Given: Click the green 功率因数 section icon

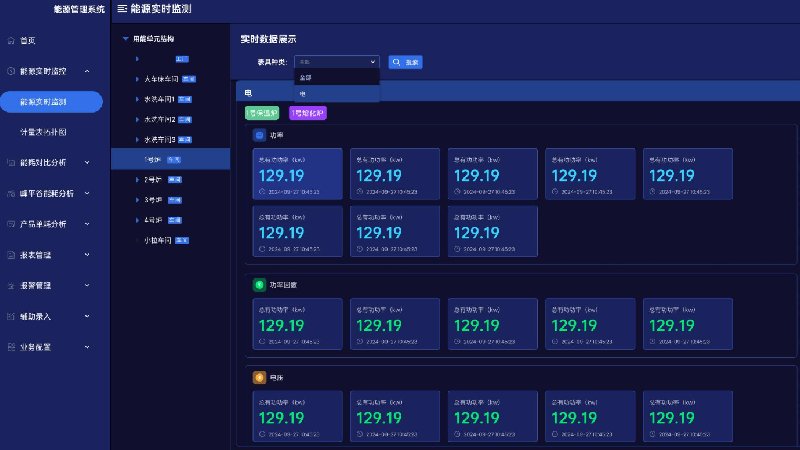Looking at the screenshot, I should pyautogui.click(x=259, y=285).
